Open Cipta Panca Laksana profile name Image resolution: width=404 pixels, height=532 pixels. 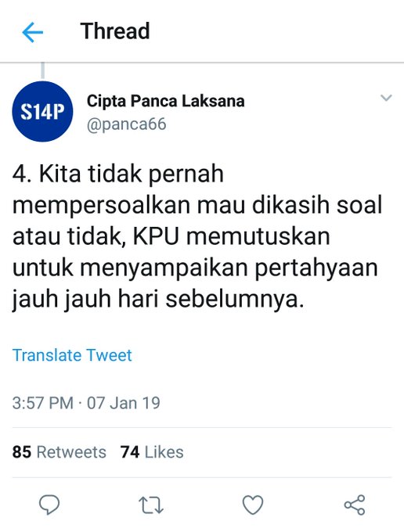coord(166,101)
